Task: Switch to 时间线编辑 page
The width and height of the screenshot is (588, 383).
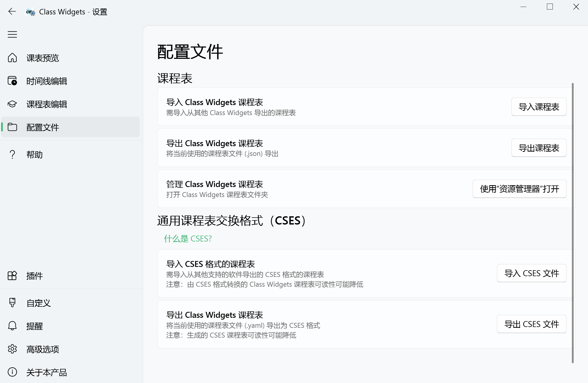Action: click(70, 81)
